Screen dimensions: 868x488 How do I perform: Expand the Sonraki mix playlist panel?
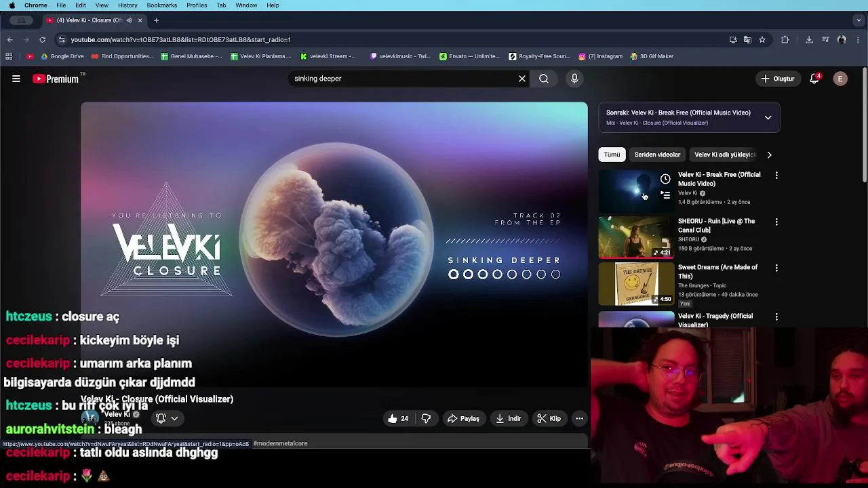pos(768,117)
